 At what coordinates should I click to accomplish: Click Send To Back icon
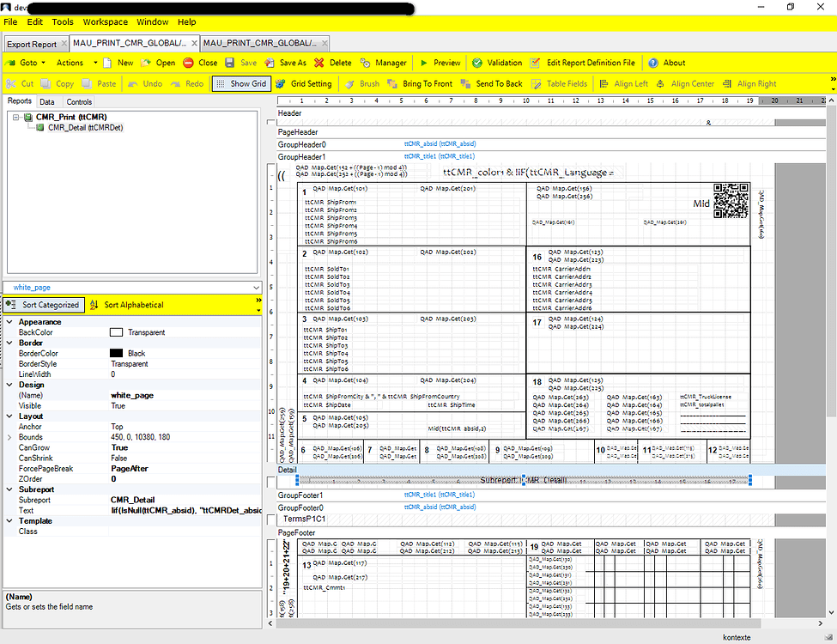pos(465,84)
